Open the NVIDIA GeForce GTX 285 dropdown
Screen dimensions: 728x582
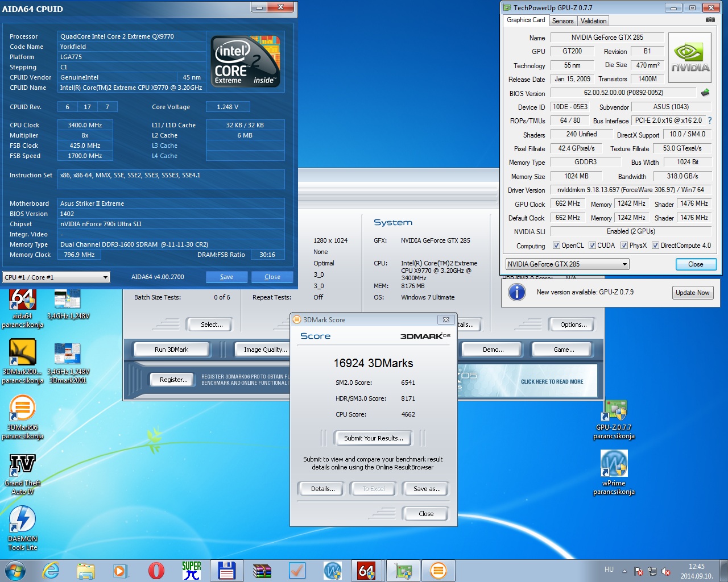[567, 264]
